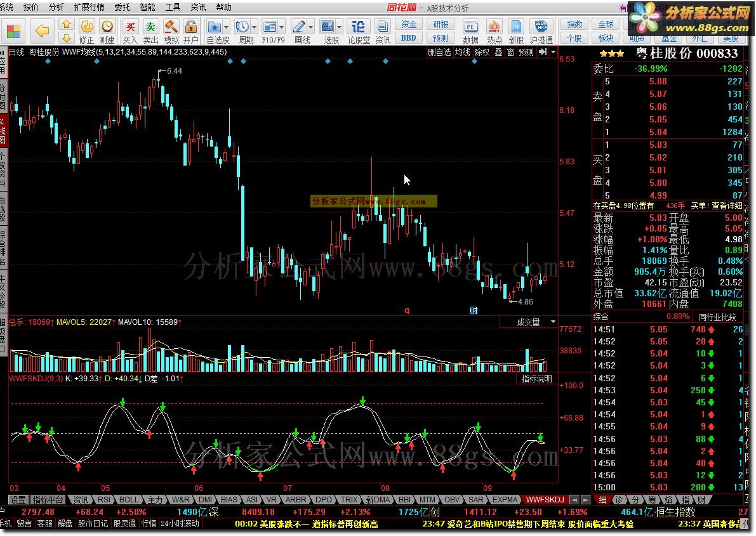Click the down arrow page button
This screenshot has height=536, width=756.
(x=67, y=37)
